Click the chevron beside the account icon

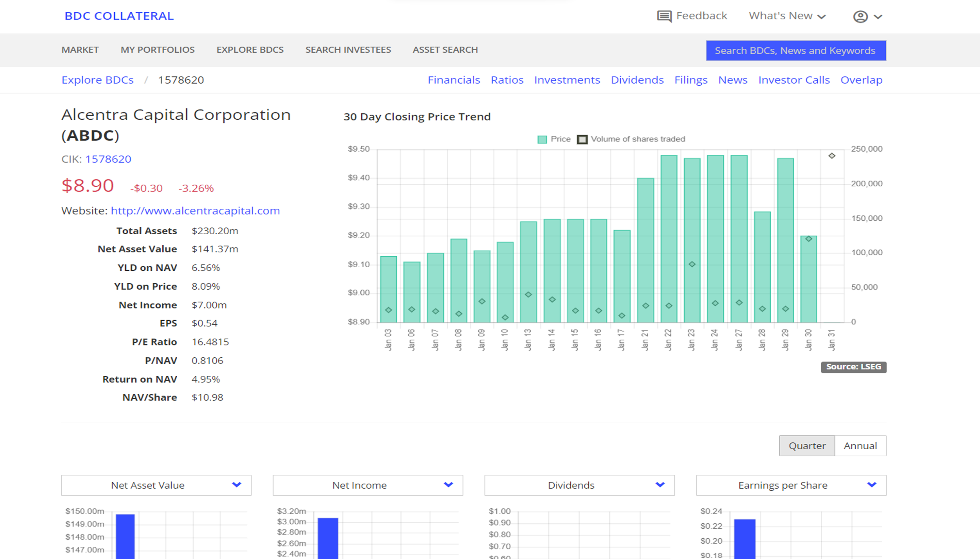(x=878, y=17)
